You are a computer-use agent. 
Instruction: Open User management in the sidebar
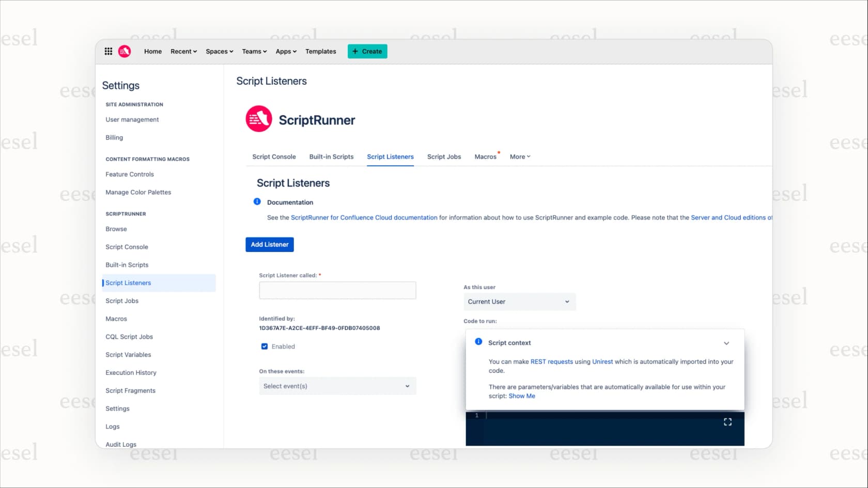pos(132,120)
